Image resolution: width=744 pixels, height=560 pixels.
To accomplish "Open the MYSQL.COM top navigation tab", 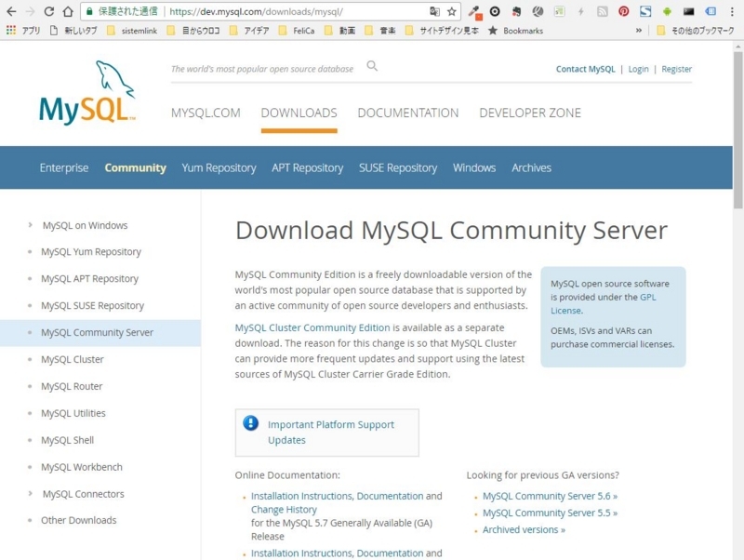I will click(206, 113).
